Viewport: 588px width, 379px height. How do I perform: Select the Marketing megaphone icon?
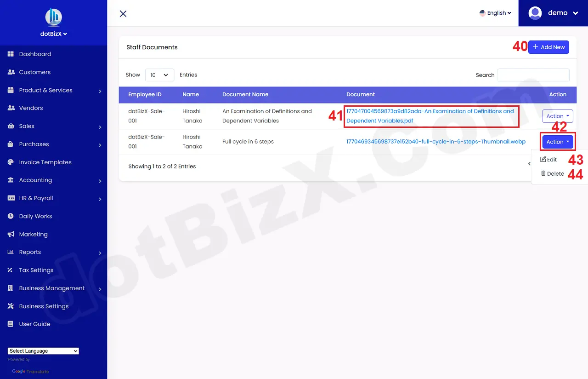(10, 234)
